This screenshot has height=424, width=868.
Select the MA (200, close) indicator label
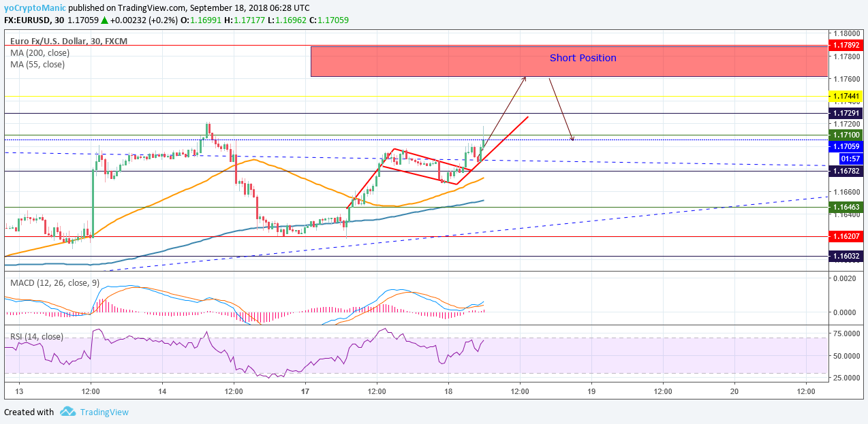[x=40, y=52]
